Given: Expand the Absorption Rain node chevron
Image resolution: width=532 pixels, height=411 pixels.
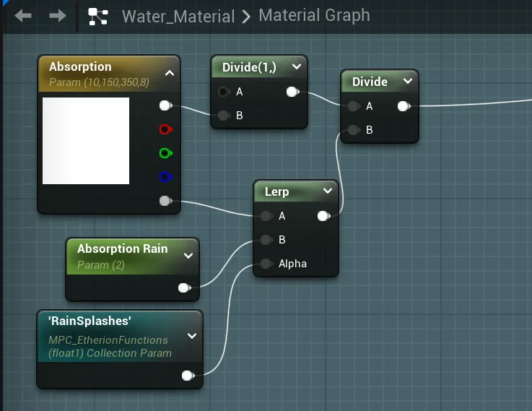Looking at the screenshot, I should tap(188, 255).
